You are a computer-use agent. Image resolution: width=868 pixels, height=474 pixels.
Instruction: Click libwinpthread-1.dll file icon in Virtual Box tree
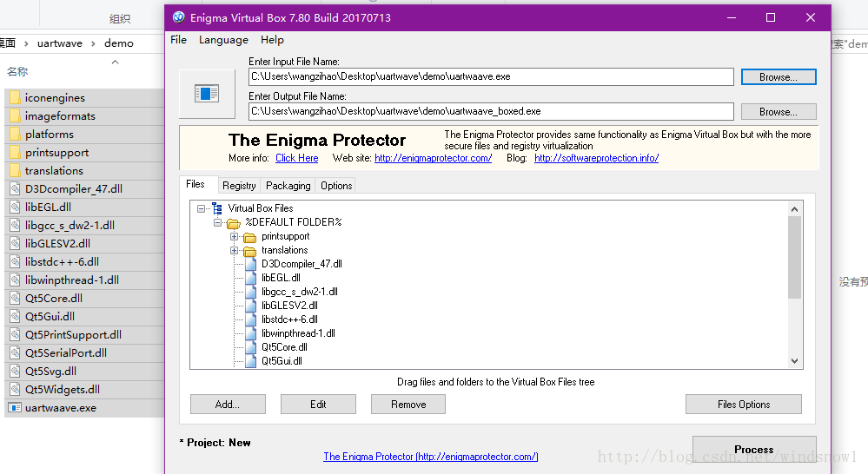point(251,333)
